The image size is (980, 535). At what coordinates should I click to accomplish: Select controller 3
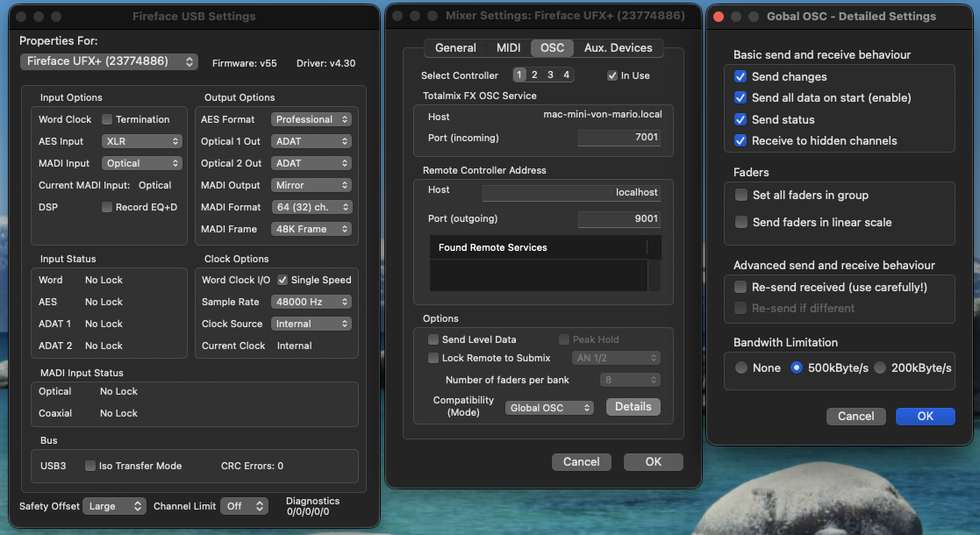[x=551, y=75]
